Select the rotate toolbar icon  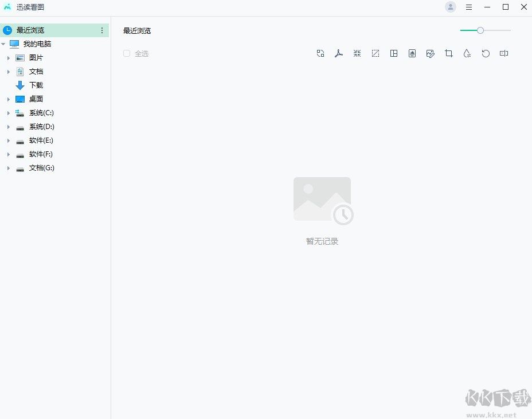click(486, 53)
